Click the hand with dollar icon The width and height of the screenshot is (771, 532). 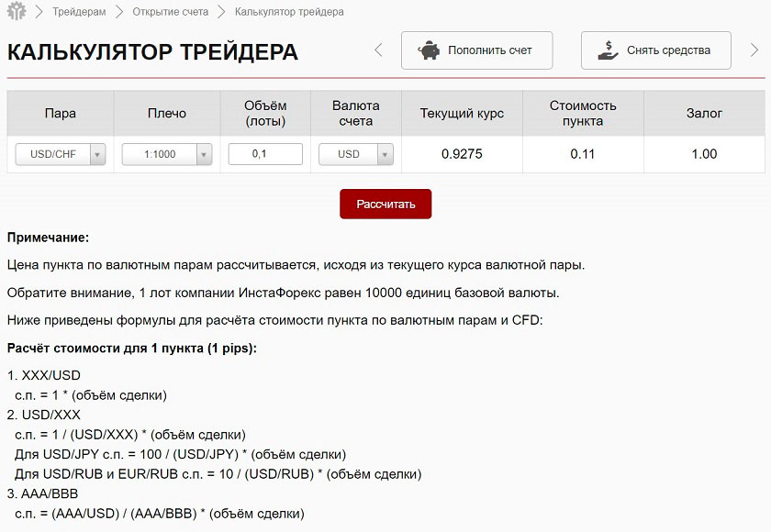tap(608, 50)
